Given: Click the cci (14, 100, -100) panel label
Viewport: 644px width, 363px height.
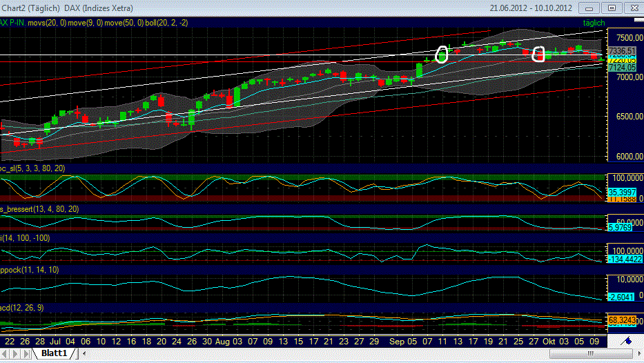Looking at the screenshot, I should click(25, 238).
